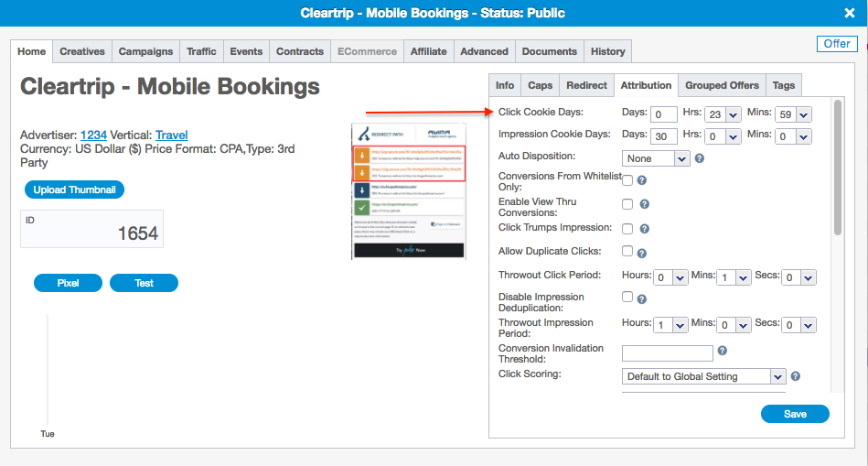Open the Advanced tab

485,51
